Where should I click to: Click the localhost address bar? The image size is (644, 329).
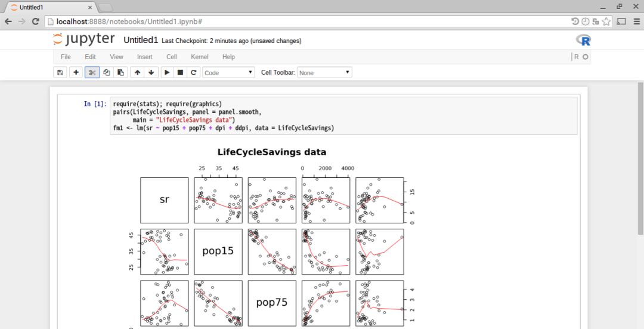[x=308, y=21]
